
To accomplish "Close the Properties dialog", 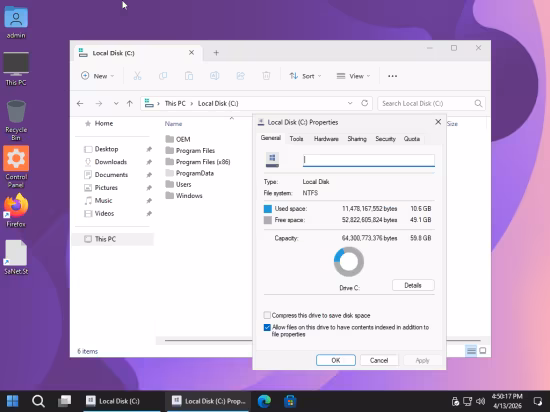I will click(x=438, y=122).
